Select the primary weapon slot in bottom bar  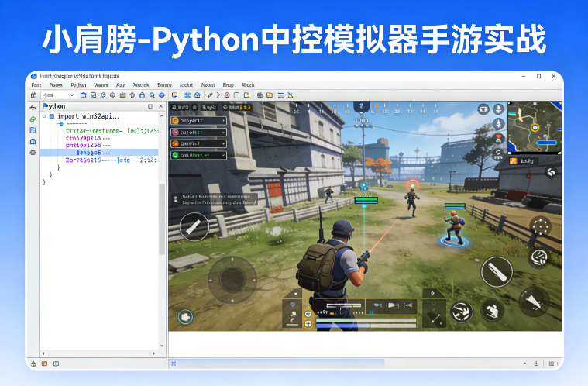click(340, 308)
